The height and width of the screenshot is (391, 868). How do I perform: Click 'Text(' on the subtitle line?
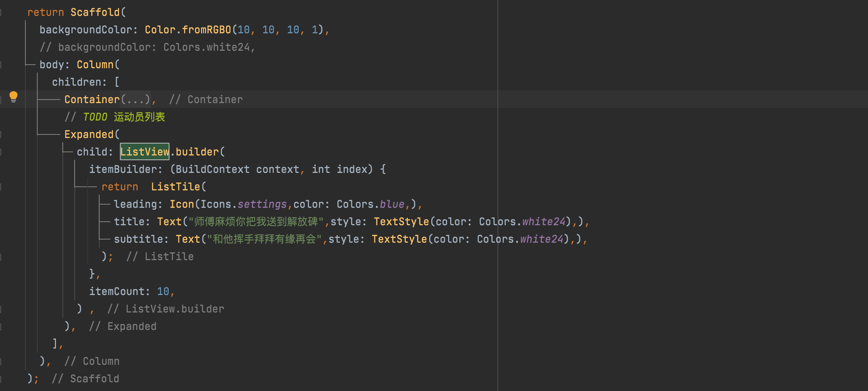(191, 239)
